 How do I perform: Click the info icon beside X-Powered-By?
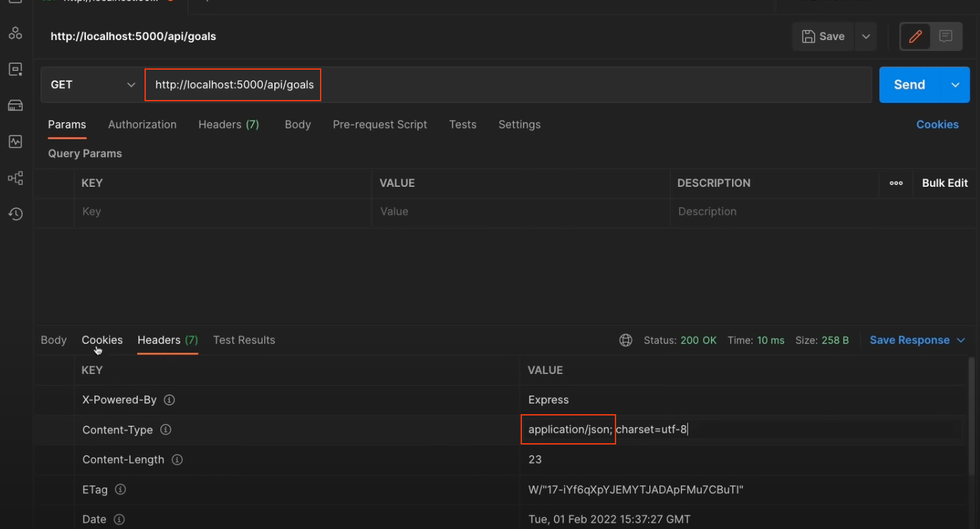[x=169, y=400]
